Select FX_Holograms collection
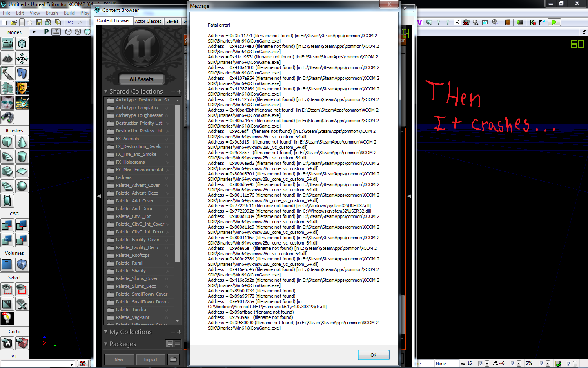The width and height of the screenshot is (588, 368). [x=130, y=162]
